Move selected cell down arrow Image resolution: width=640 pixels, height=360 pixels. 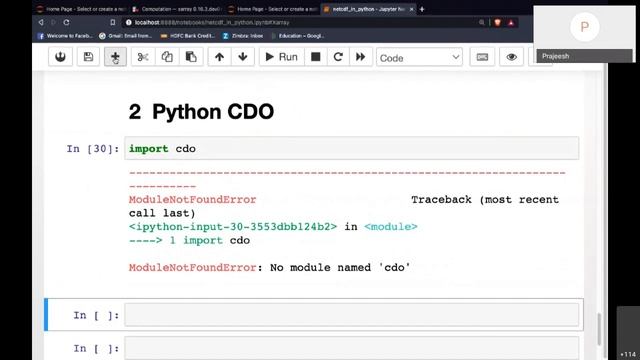(243, 57)
